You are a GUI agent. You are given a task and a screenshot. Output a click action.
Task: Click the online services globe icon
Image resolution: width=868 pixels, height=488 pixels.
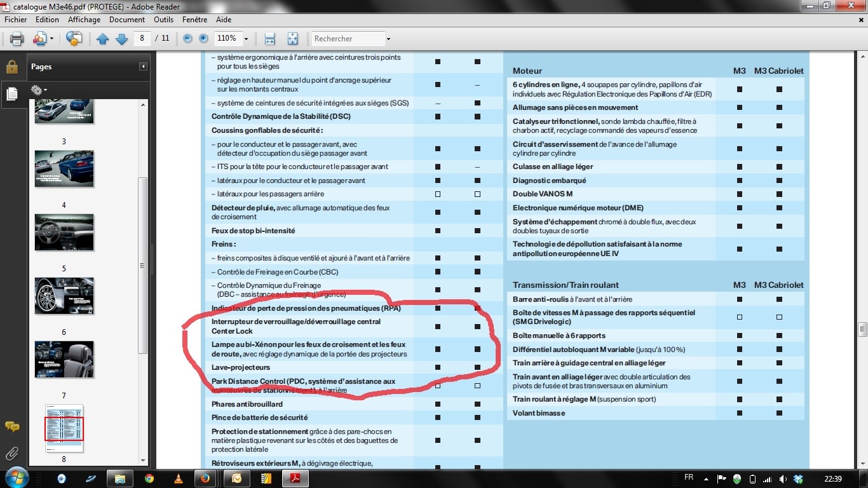click(x=74, y=39)
